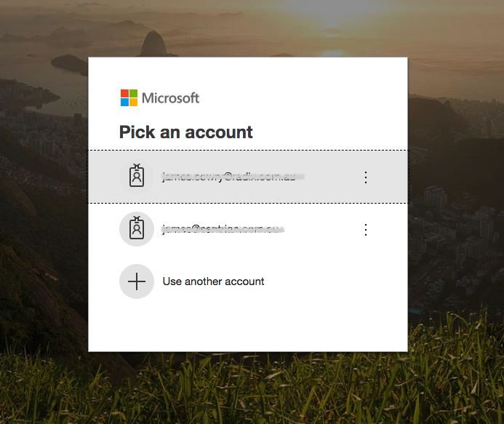Click the badge icon of radix.com.au account

tap(137, 177)
